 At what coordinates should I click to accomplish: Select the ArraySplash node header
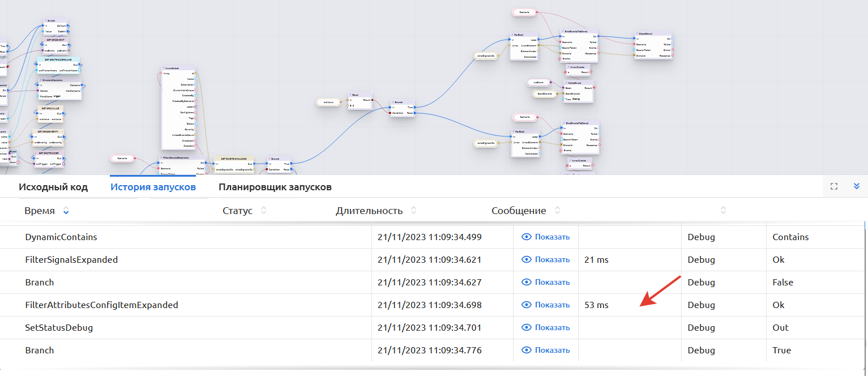(x=178, y=67)
